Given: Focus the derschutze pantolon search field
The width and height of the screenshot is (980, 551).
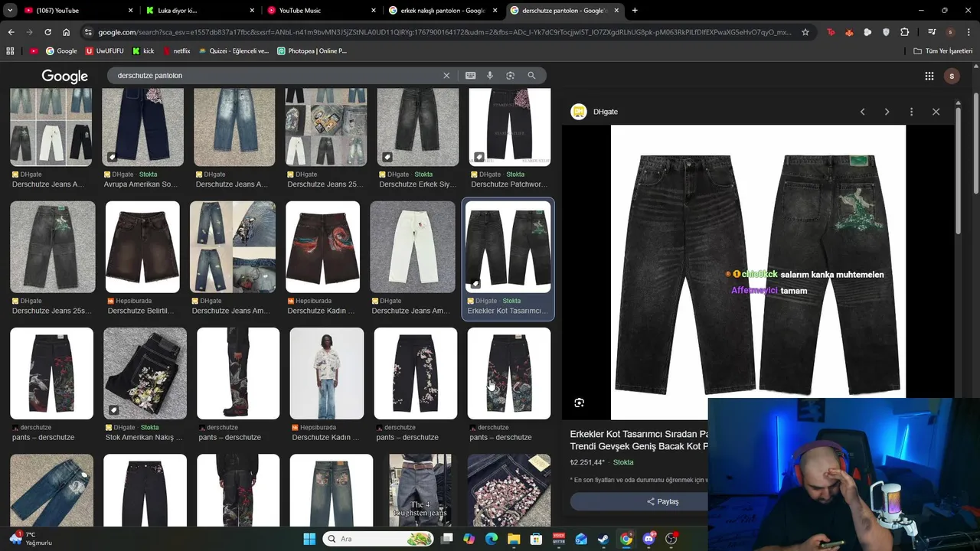Looking at the screenshot, I should (276, 76).
